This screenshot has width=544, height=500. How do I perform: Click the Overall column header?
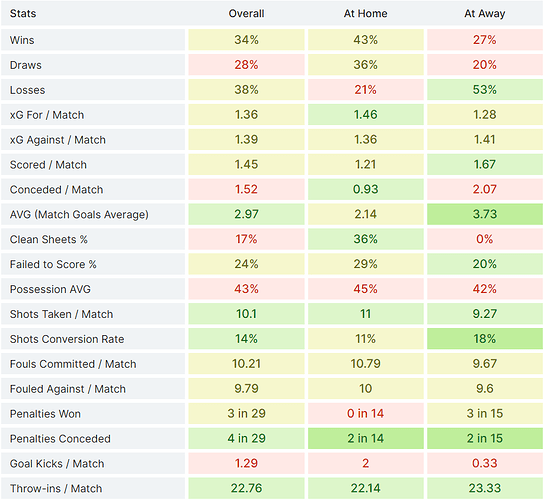click(246, 14)
